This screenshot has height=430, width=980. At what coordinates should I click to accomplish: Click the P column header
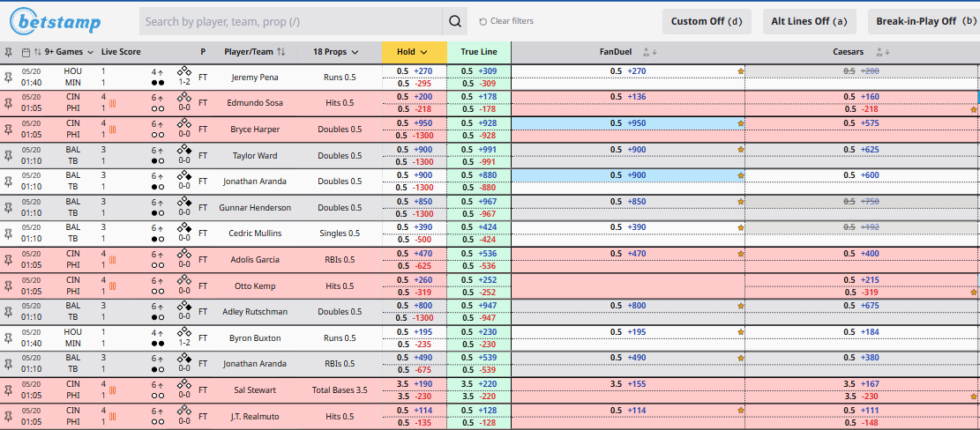(x=203, y=52)
